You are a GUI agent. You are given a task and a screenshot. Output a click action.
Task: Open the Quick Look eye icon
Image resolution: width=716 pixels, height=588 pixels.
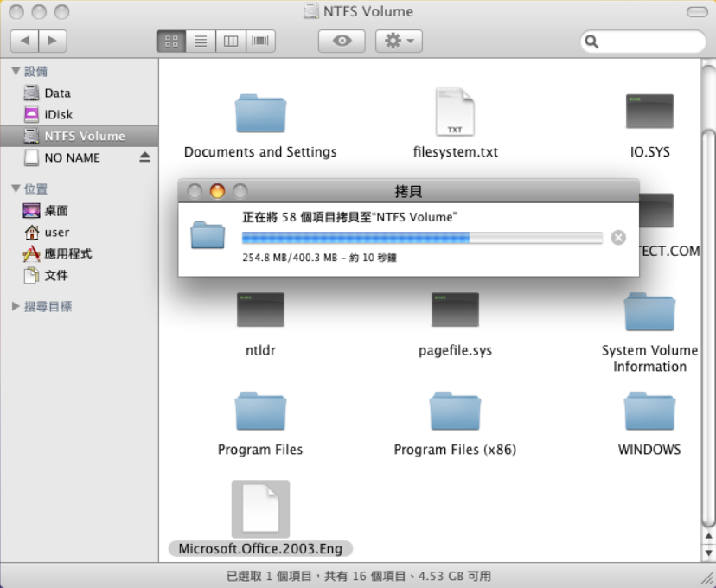point(341,41)
